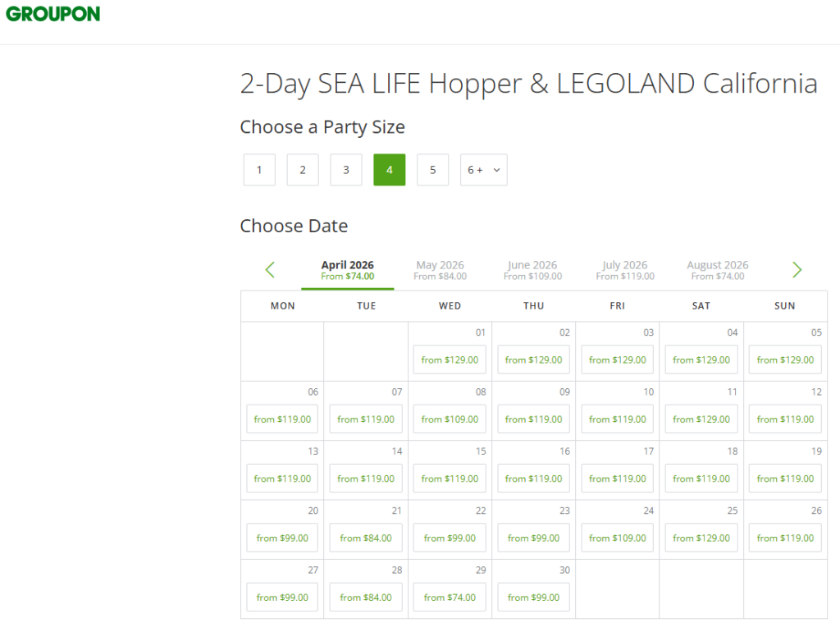
Task: Pick party size 3
Action: 346,170
